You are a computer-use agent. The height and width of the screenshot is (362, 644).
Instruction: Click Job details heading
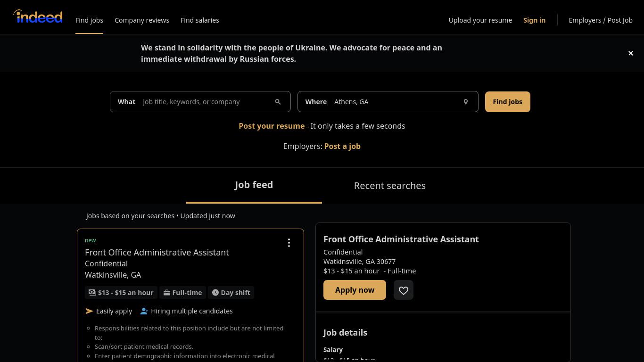pyautogui.click(x=345, y=332)
